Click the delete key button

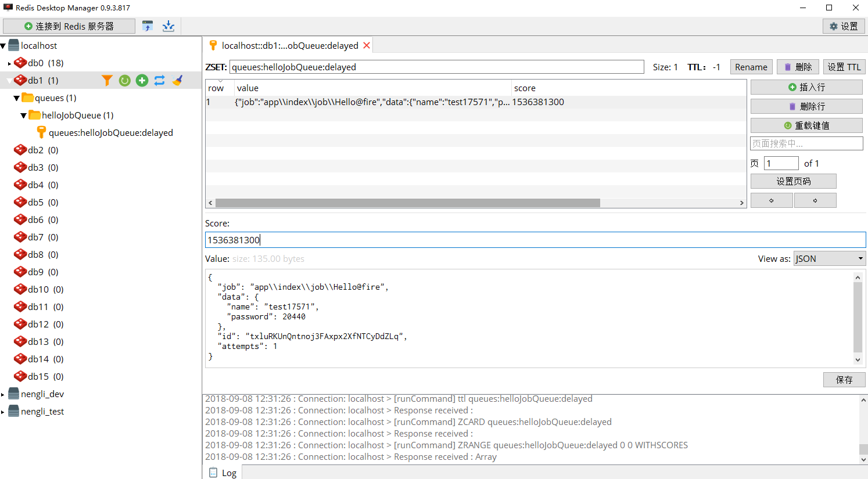click(x=798, y=67)
